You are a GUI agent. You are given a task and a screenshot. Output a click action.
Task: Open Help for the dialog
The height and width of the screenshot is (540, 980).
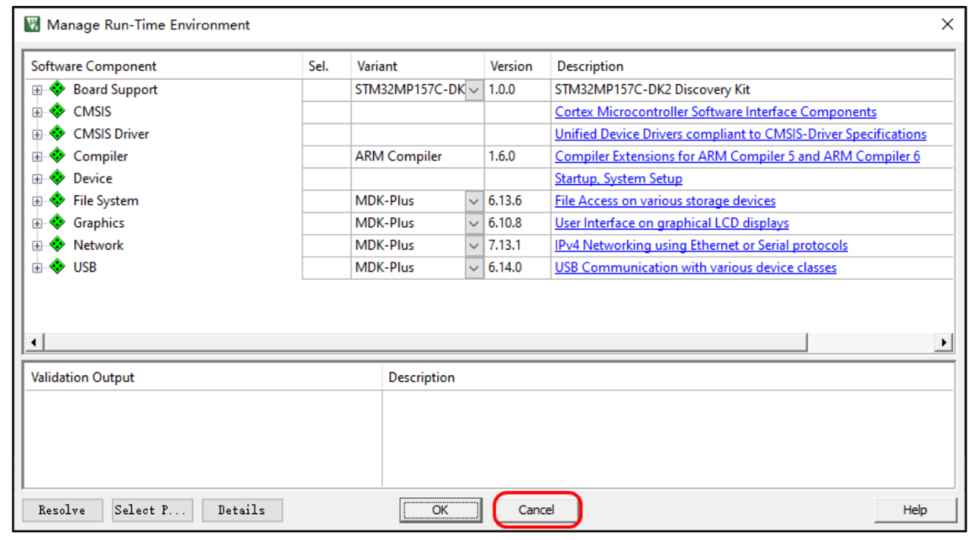pyautogui.click(x=915, y=510)
